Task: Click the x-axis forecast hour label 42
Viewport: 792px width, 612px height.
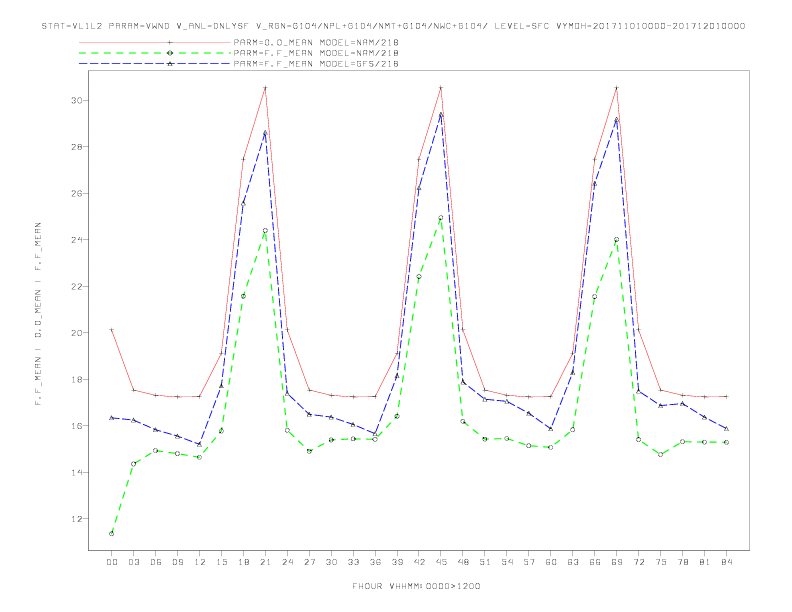Action: click(419, 562)
